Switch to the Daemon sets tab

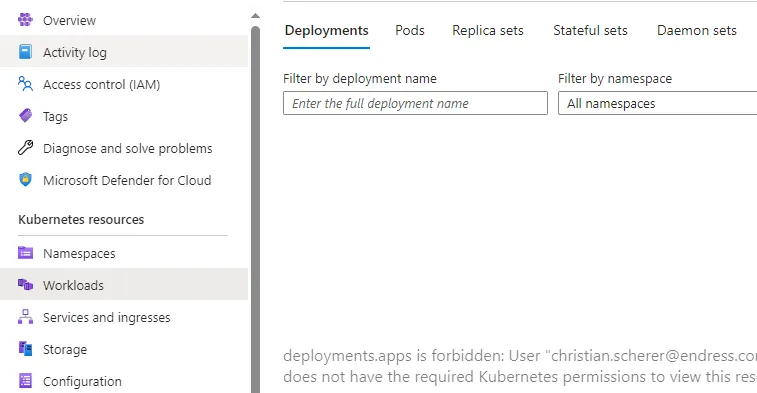coord(697,30)
